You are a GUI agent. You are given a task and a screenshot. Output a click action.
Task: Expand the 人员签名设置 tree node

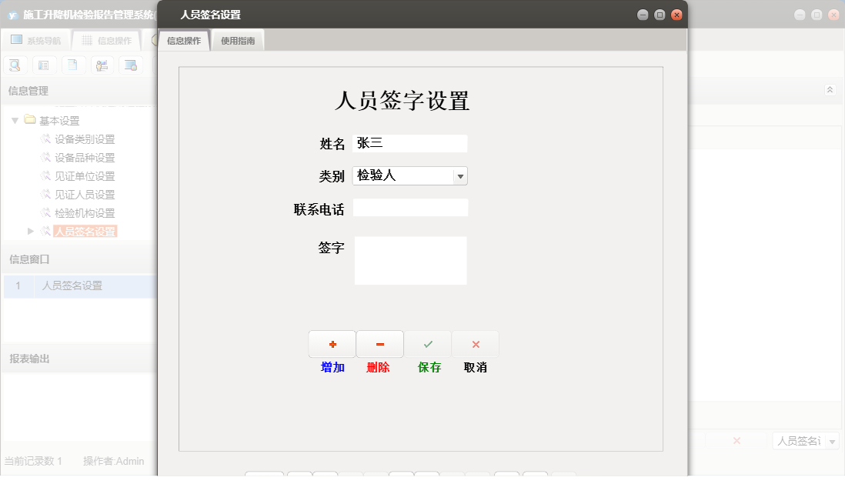[30, 230]
